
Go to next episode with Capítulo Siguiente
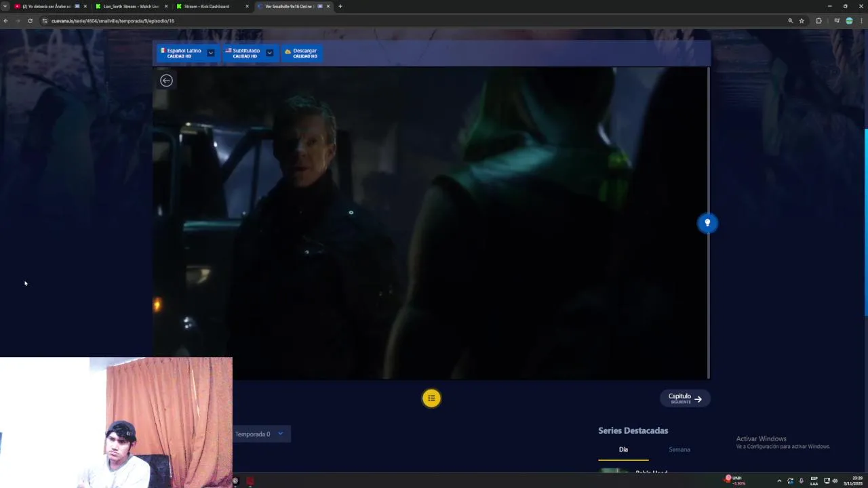pyautogui.click(x=685, y=399)
